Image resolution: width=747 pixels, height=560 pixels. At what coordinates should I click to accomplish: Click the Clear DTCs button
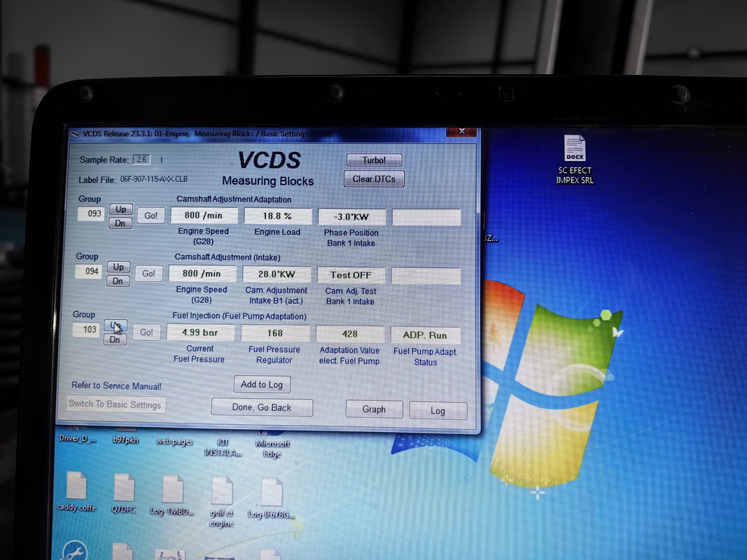[x=374, y=179]
